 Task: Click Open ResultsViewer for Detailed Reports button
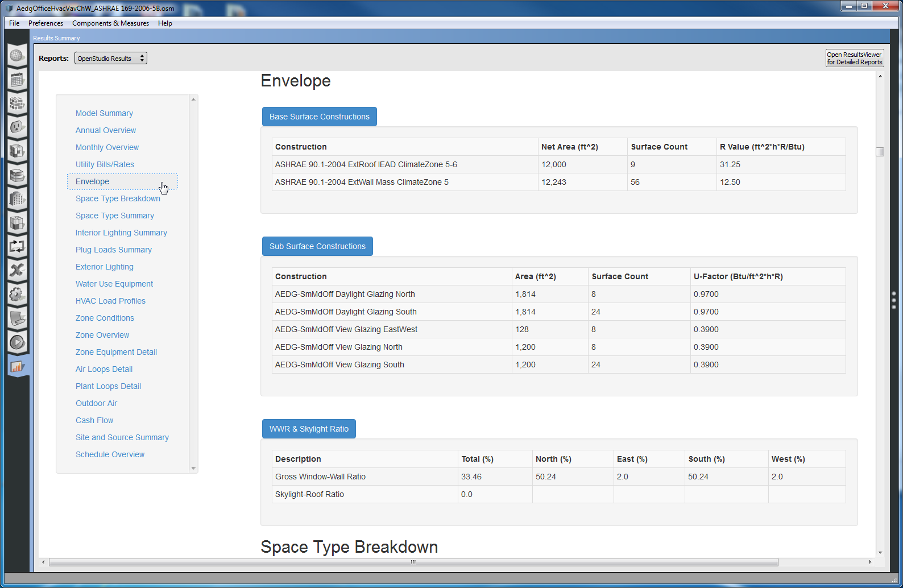pos(854,59)
